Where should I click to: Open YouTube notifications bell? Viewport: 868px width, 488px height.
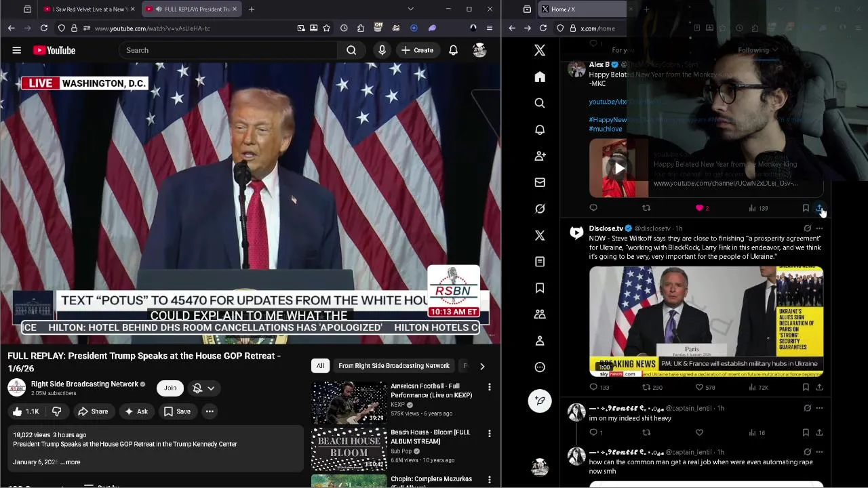(x=453, y=50)
